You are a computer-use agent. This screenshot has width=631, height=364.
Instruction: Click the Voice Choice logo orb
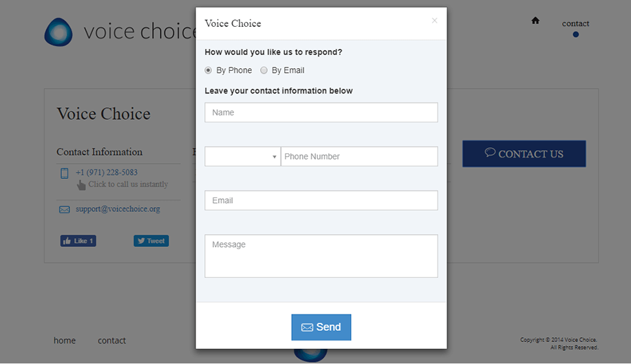[58, 32]
